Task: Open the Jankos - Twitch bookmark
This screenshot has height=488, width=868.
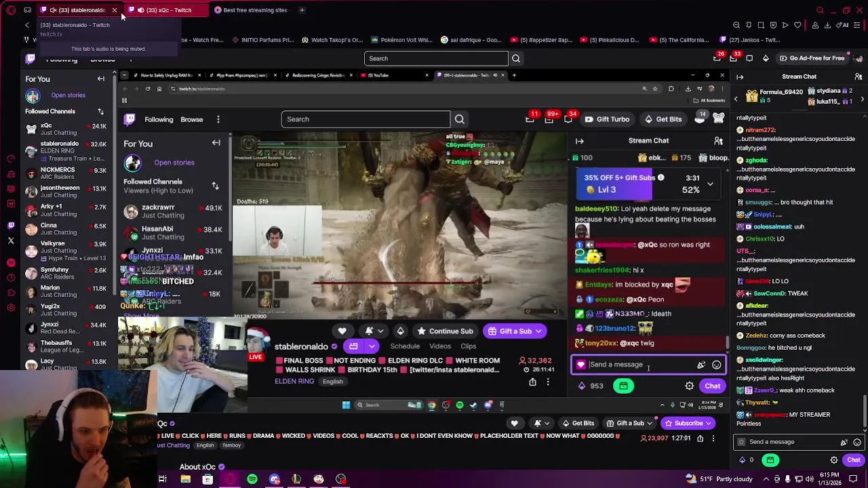Action: (x=749, y=40)
